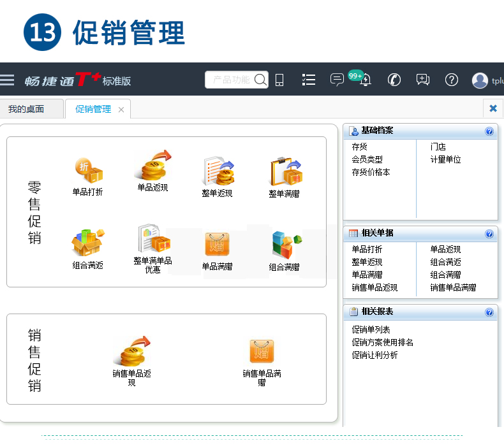This screenshot has height=448, width=504.
Task: Click the help question mark in top bar
Action: 452,80
